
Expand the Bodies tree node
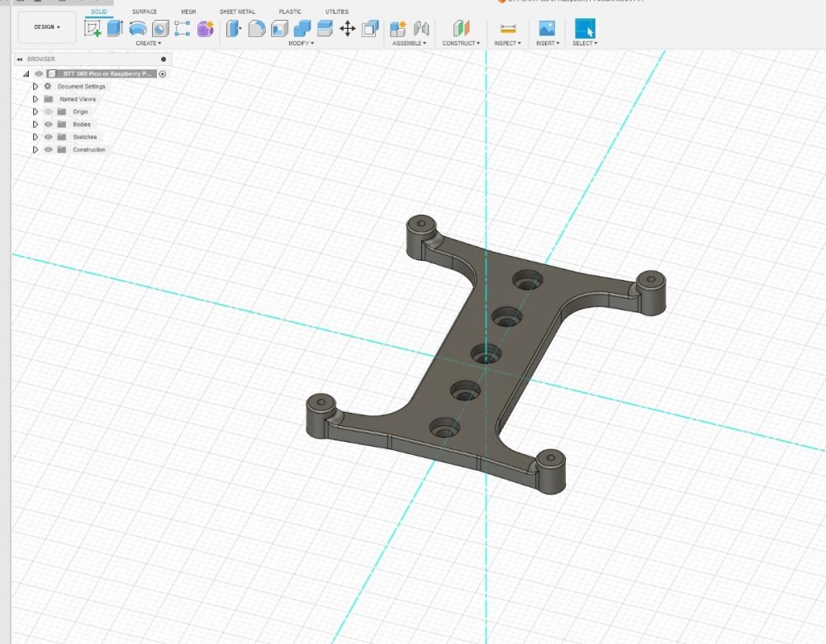(36, 125)
